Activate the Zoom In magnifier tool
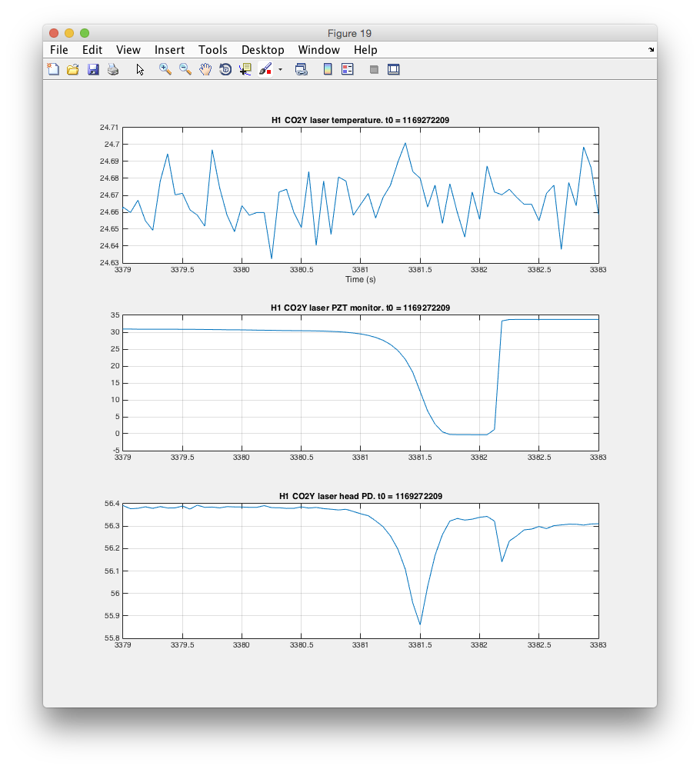Image resolution: width=700 pixels, height=769 pixels. pyautogui.click(x=165, y=70)
